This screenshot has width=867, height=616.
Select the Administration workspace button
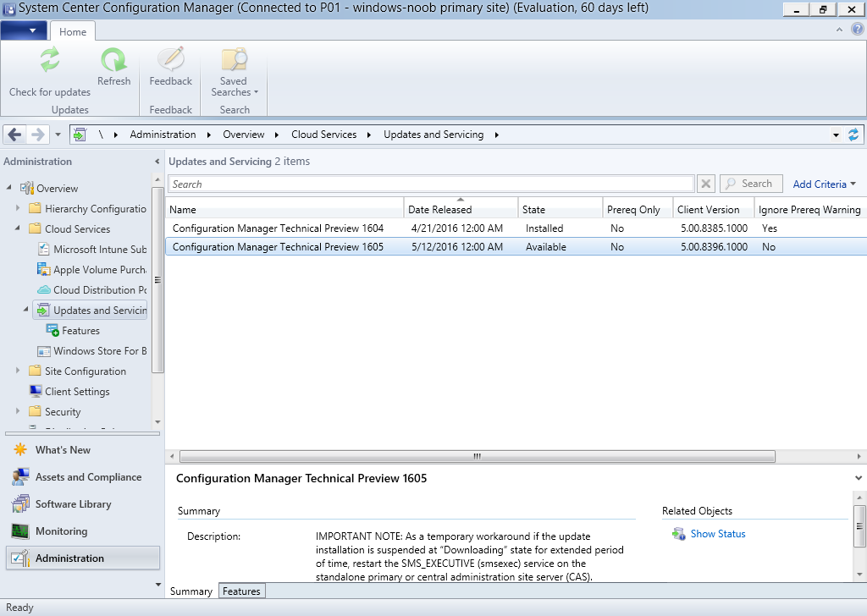[x=83, y=558]
